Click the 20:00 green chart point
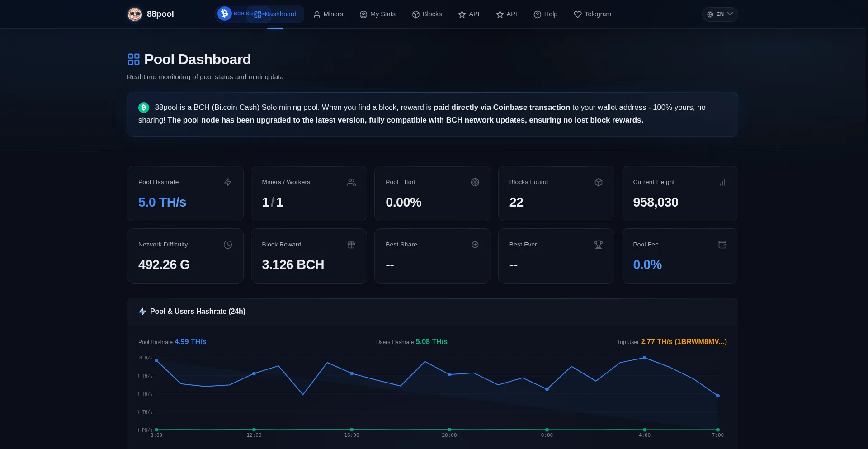Screen dimensions: 868x449 (x=449, y=430)
